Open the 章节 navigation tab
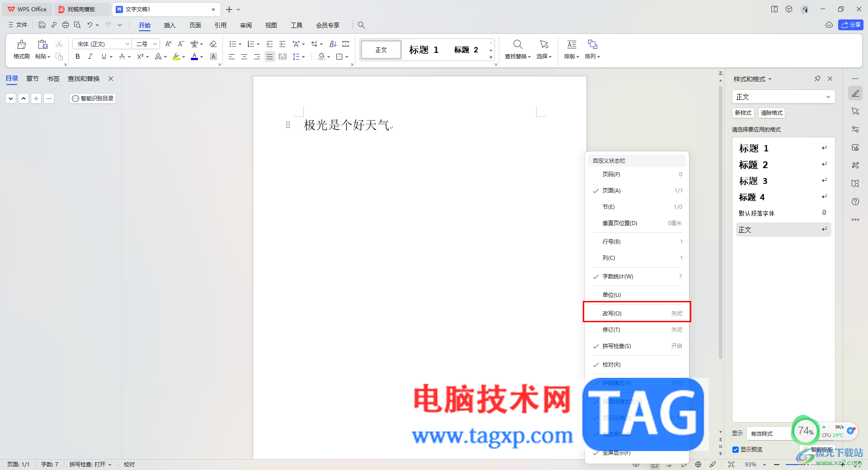Screen dimensions: 868x470 coord(32,79)
